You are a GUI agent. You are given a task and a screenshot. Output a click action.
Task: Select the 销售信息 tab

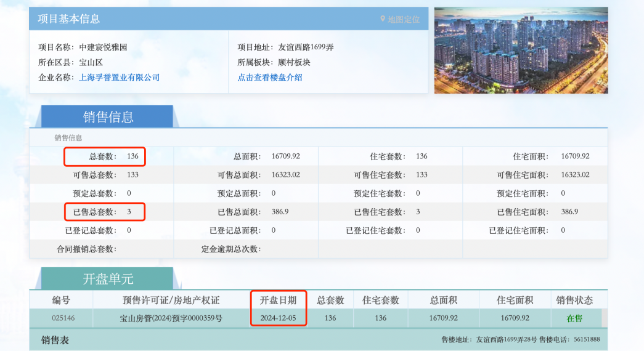pyautogui.click(x=108, y=116)
